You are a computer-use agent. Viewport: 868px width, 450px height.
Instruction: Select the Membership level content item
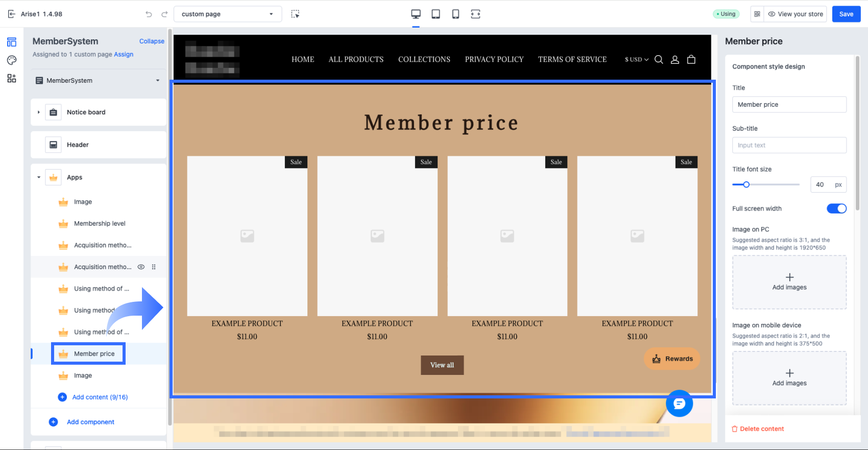click(x=99, y=224)
